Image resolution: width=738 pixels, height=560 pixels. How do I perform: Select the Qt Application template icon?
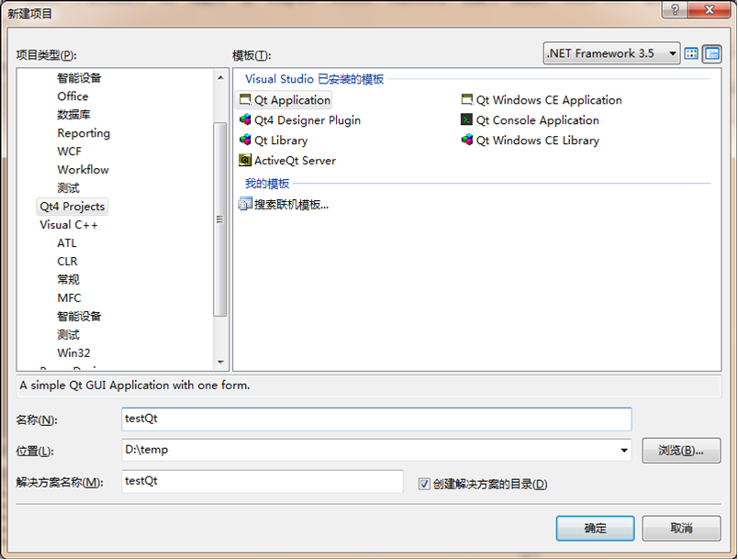(x=245, y=100)
